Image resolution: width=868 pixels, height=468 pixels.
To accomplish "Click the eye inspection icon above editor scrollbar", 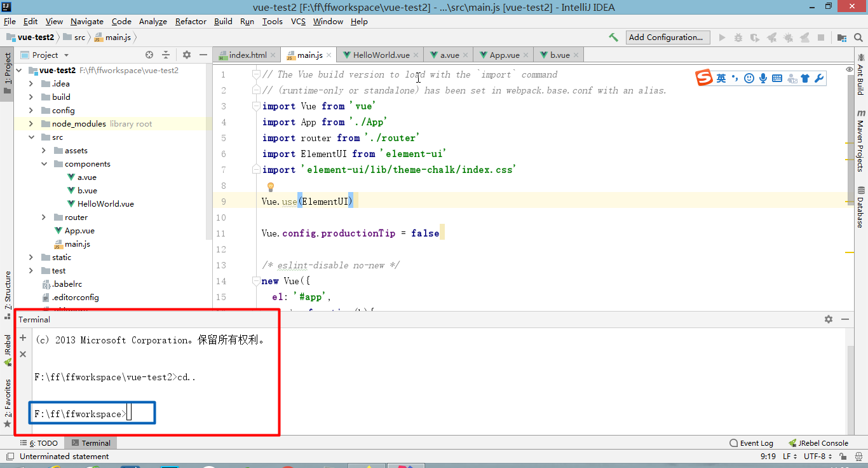I will click(x=850, y=69).
